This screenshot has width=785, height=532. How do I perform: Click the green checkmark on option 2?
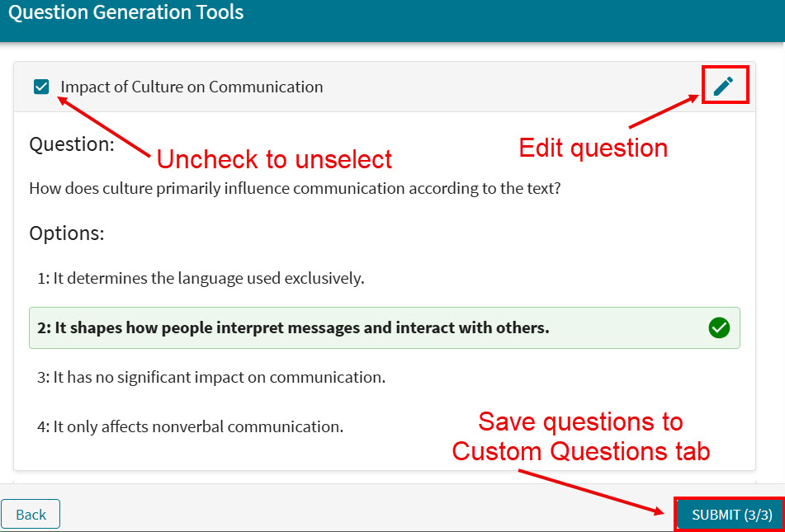click(x=719, y=328)
